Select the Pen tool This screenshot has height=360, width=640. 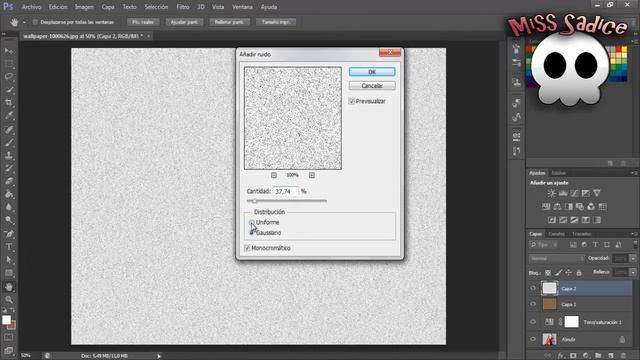point(9,234)
